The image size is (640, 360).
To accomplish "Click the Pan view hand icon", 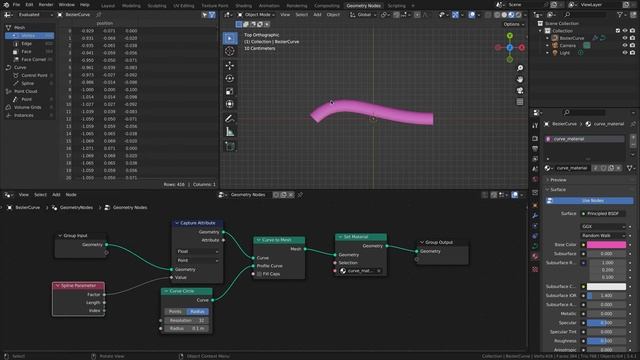I will coord(520,79).
